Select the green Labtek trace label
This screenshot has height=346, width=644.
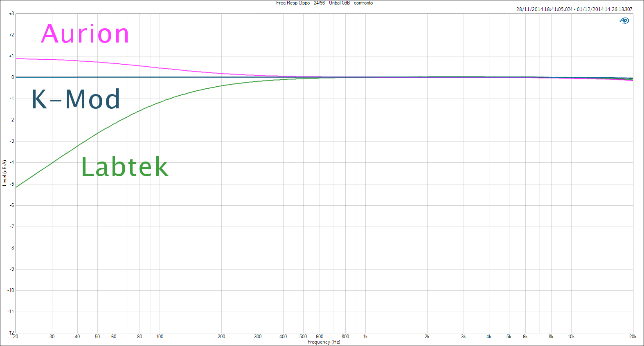pyautogui.click(x=124, y=167)
